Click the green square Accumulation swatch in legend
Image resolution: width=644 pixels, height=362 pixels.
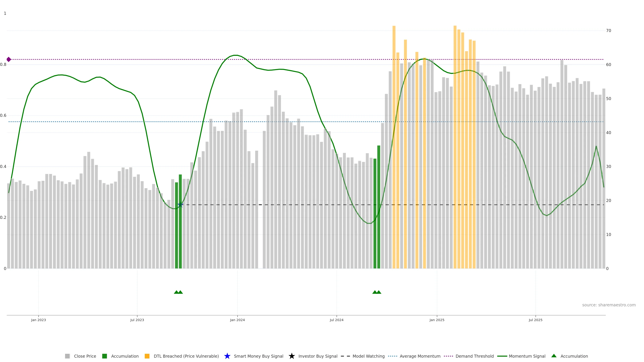[x=104, y=356]
